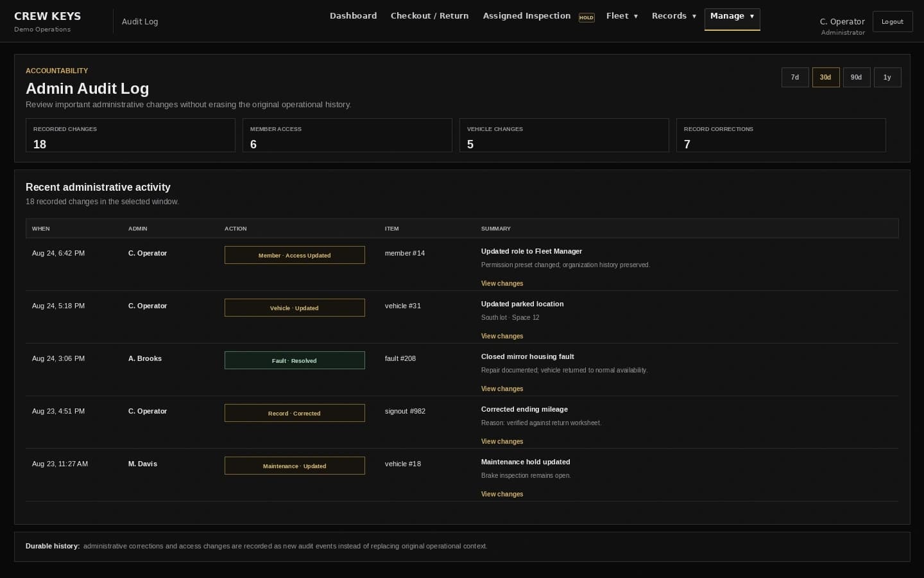Image resolution: width=924 pixels, height=578 pixels.
Task: View changes for maintenance hold updated
Action: [x=502, y=494]
